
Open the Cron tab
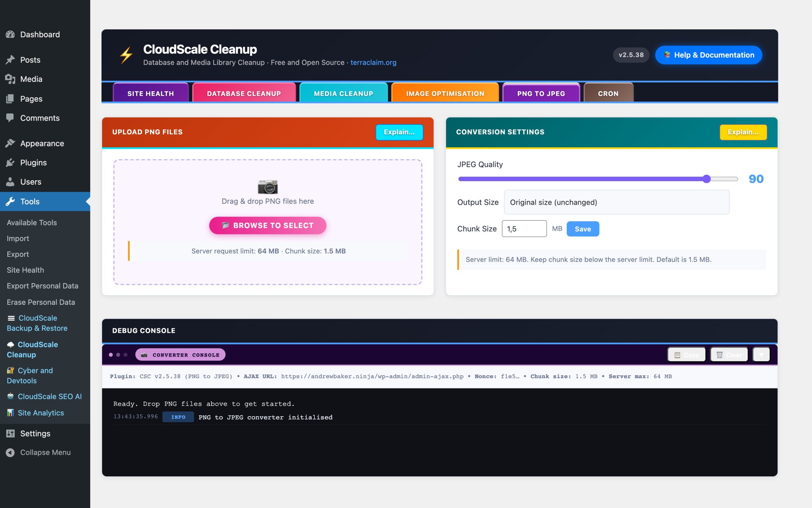click(608, 93)
